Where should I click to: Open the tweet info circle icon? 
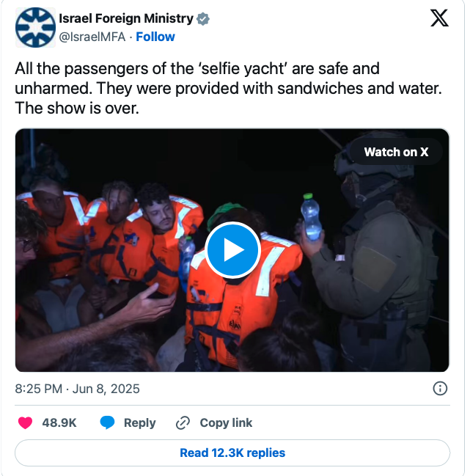tap(440, 388)
